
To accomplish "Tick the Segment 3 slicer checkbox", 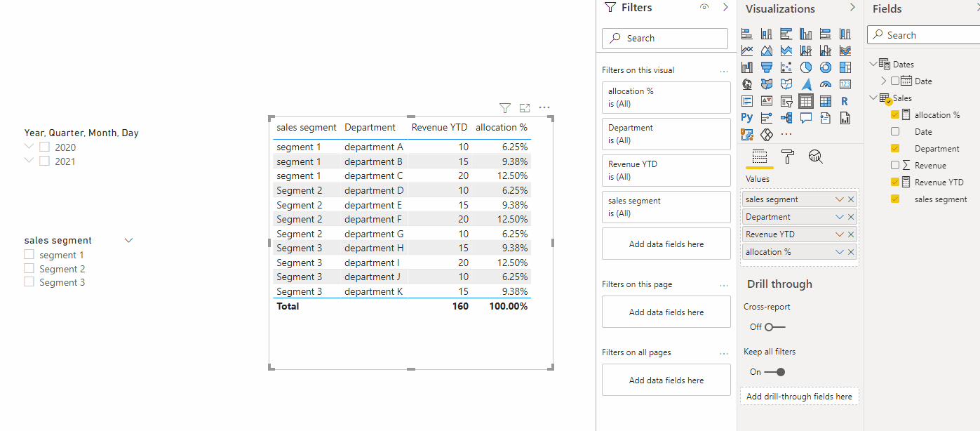I will pos(29,281).
